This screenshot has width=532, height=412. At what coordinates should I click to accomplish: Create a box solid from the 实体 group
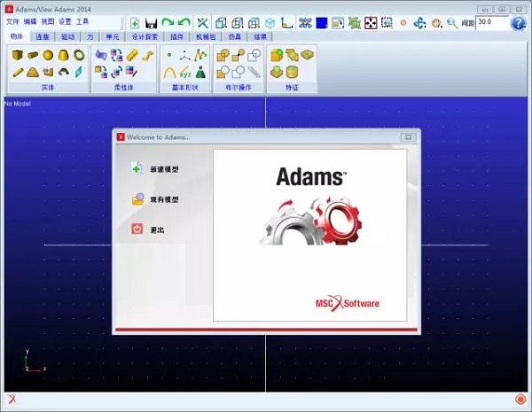point(17,55)
